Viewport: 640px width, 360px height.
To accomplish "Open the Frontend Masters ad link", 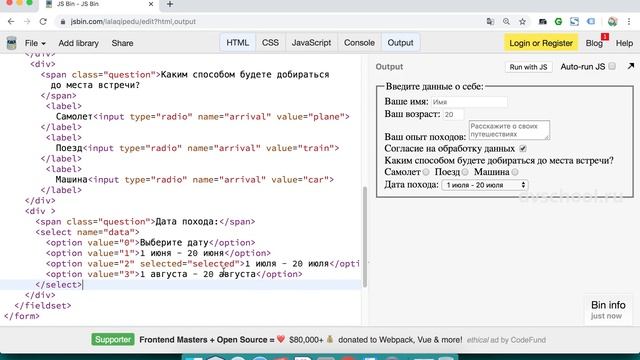I will tap(301, 340).
